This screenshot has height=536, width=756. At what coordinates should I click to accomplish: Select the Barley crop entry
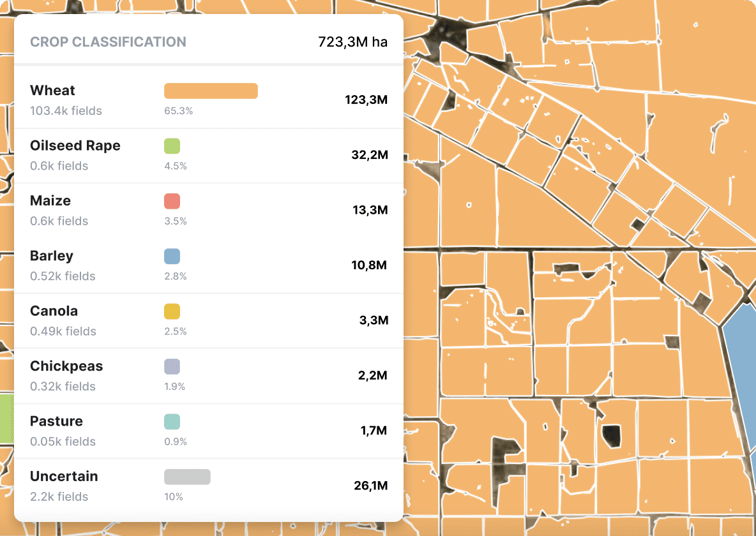point(51,255)
